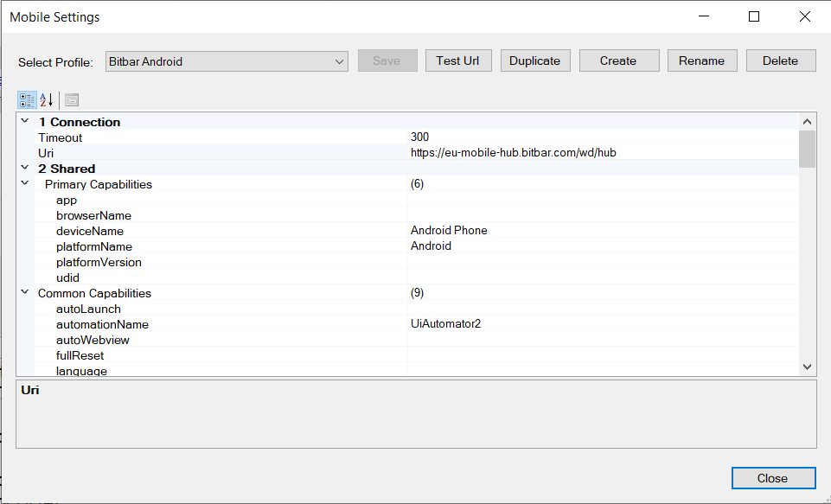Delete the selected profile

pos(780,61)
